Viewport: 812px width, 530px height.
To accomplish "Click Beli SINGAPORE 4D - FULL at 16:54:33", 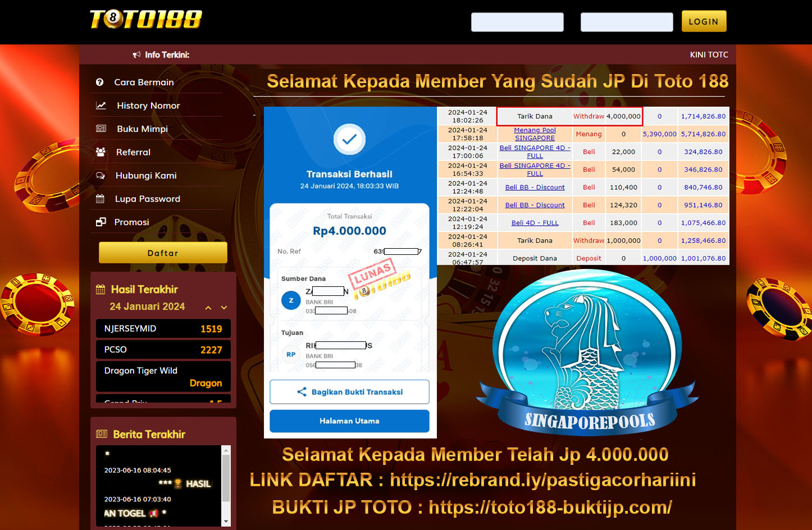I will click(x=535, y=170).
